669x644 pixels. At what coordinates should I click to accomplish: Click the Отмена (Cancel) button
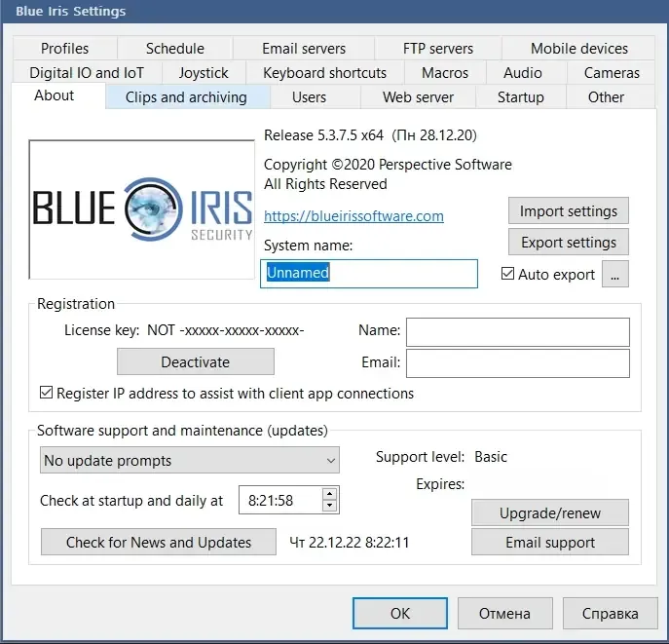504,613
